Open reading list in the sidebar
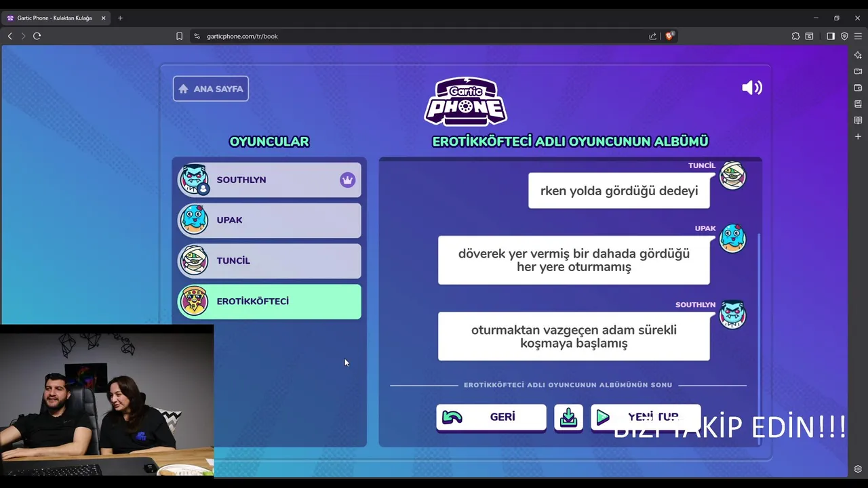The width and height of the screenshot is (868, 488). point(858,120)
